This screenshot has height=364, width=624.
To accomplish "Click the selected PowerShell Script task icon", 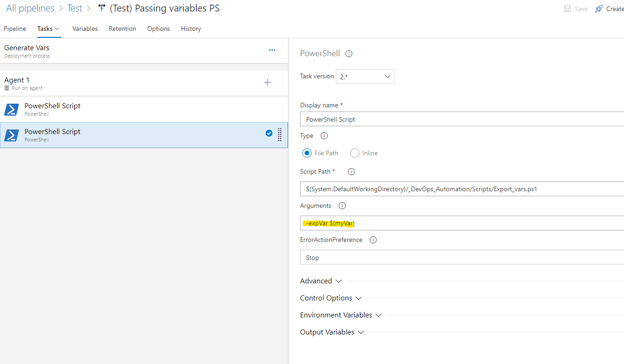I will [x=11, y=135].
